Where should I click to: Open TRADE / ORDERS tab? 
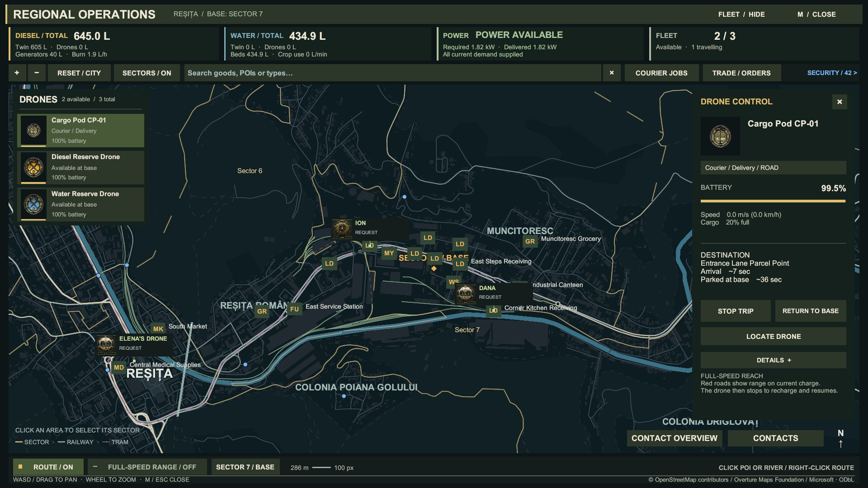pyautogui.click(x=741, y=73)
